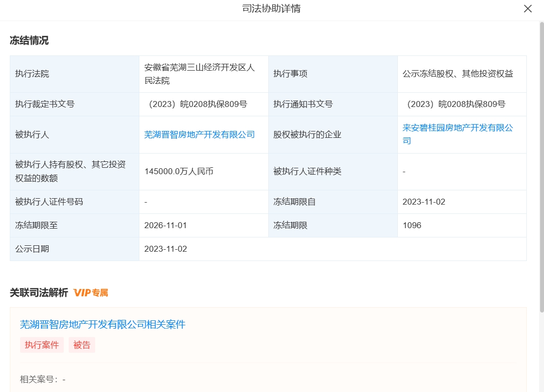Click the 关联司法解析 section heading
Viewport: 544px width, 392px height.
(x=39, y=293)
